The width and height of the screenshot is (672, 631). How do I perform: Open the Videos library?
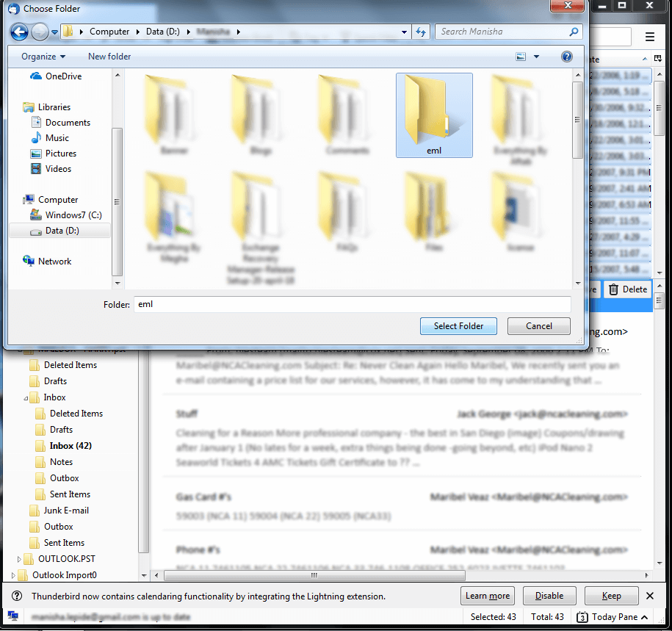pos(51,169)
